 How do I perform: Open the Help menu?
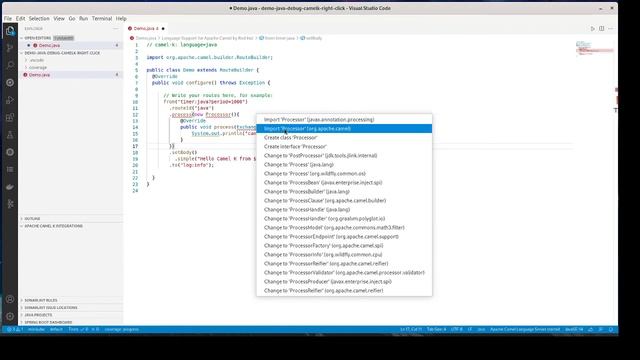click(121, 18)
